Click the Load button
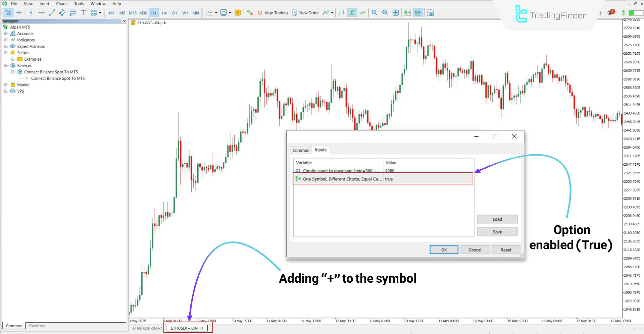The image size is (644, 334). pos(497,219)
